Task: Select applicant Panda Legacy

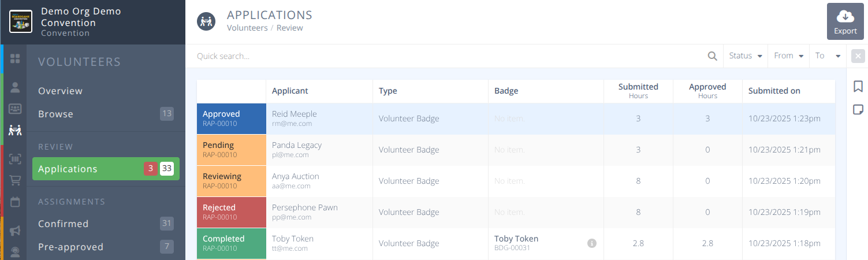Action: click(297, 145)
